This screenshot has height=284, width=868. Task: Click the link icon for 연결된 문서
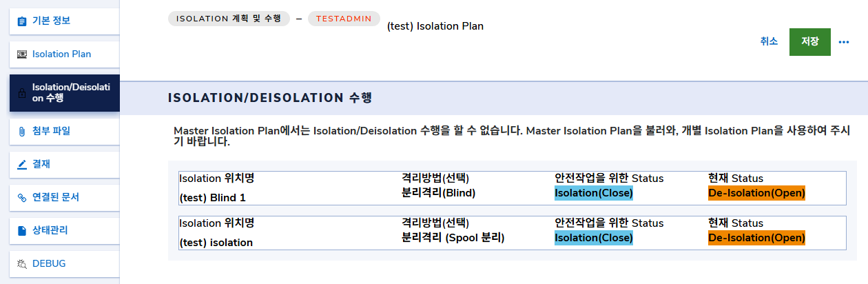tap(21, 197)
